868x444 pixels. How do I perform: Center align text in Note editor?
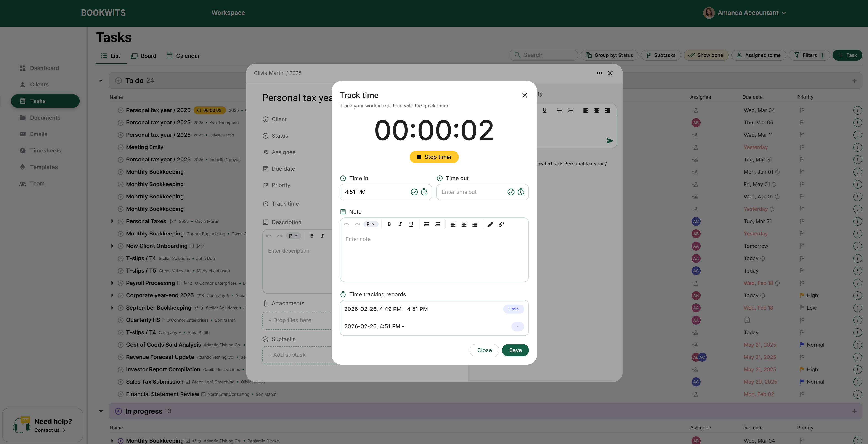coord(464,224)
